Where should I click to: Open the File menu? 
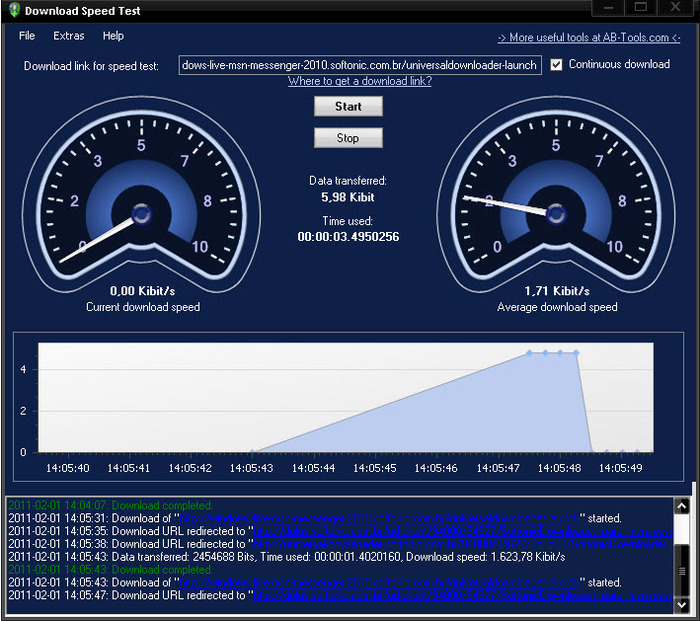coord(27,36)
